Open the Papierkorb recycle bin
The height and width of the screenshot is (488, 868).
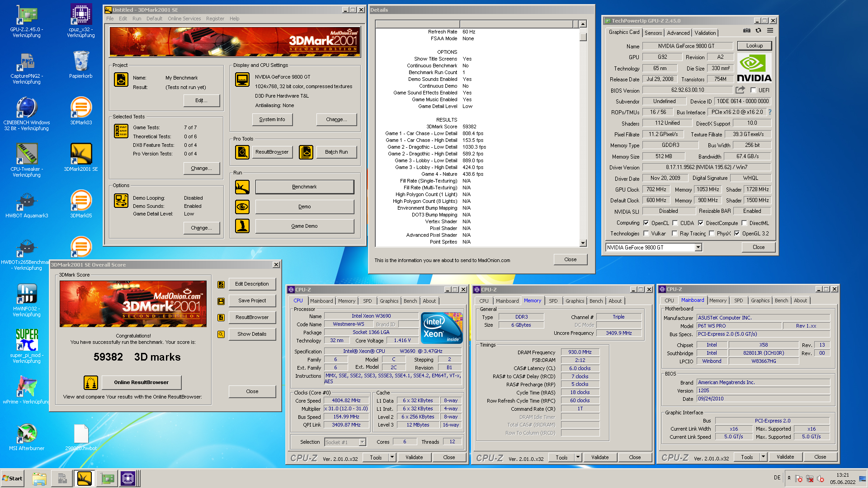coord(81,64)
